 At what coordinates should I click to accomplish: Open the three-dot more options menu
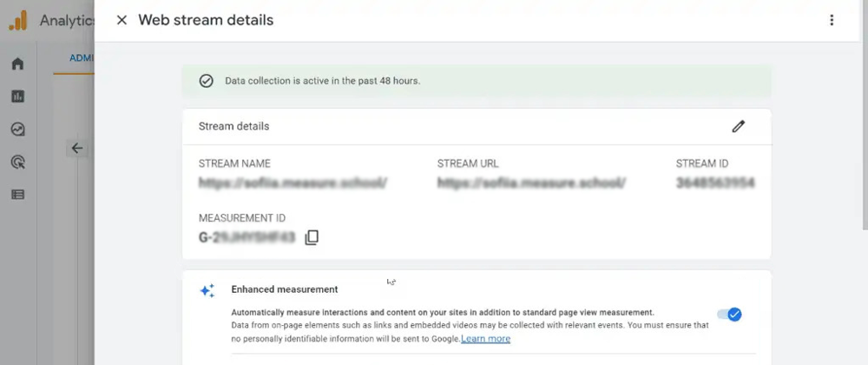[832, 20]
